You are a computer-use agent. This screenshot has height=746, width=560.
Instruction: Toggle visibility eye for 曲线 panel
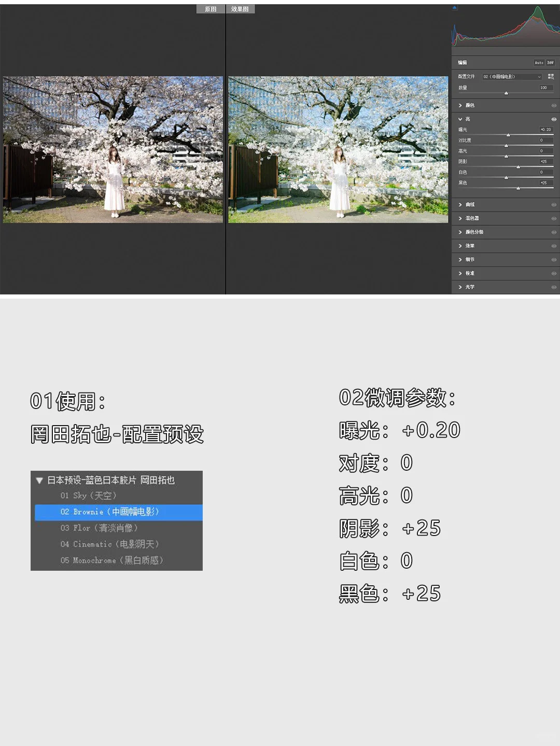click(553, 205)
